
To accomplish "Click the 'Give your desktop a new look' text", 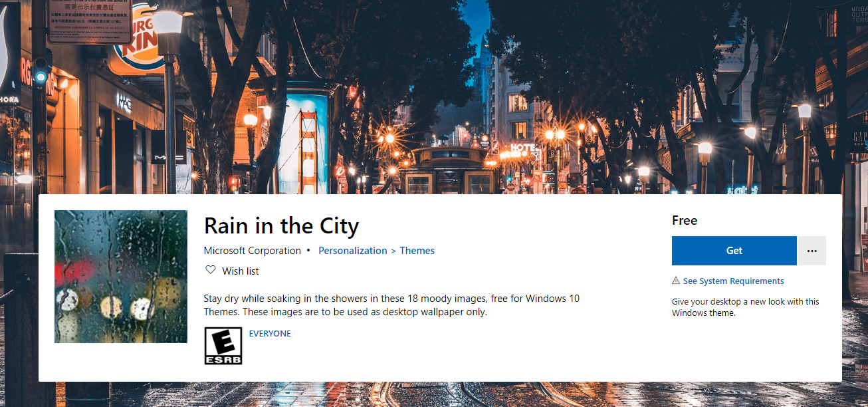I will coord(746,307).
